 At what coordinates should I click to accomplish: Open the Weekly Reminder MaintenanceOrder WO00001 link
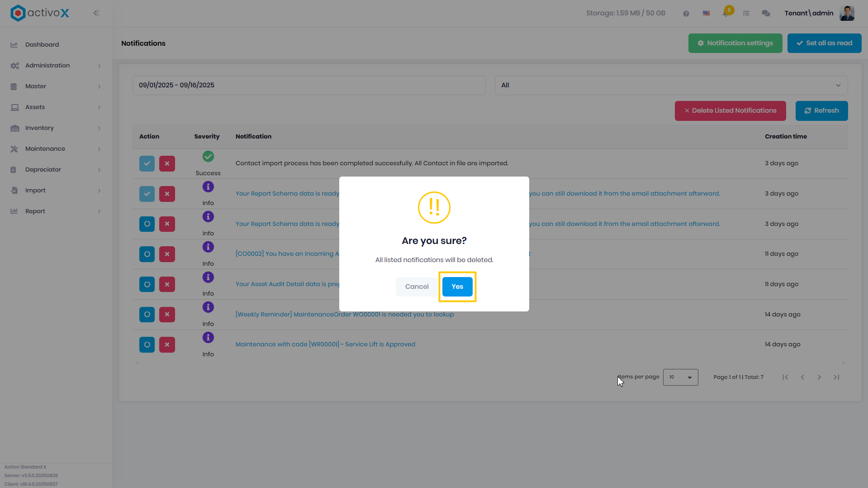click(x=344, y=314)
